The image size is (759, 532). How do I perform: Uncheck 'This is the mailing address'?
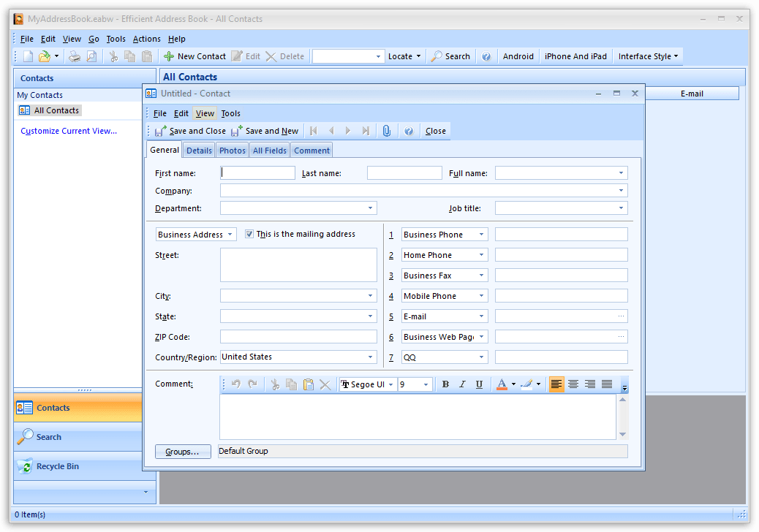(x=249, y=234)
